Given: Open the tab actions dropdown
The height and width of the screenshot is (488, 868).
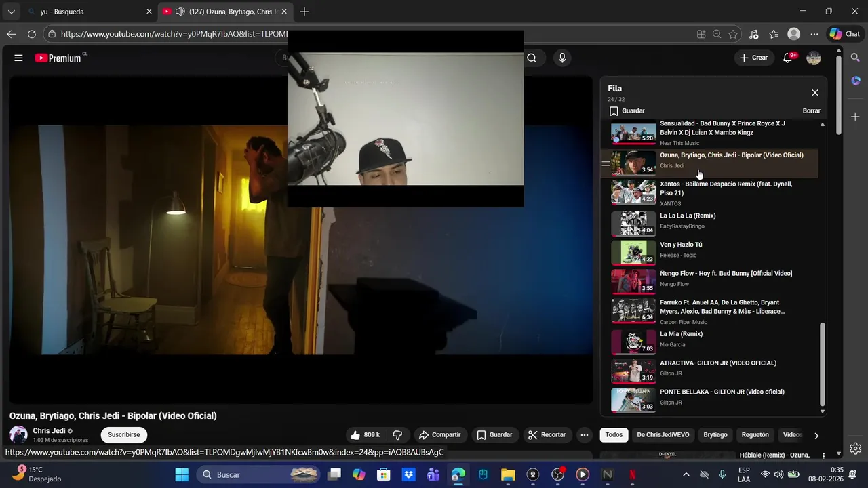Looking at the screenshot, I should [x=11, y=12].
